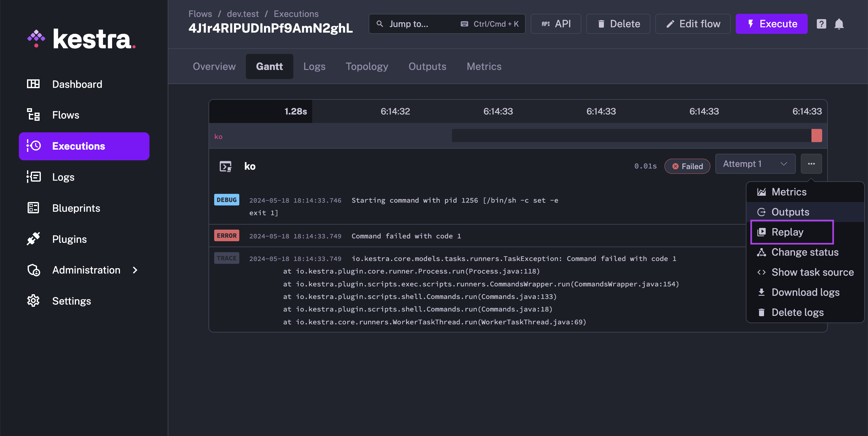Choose Download logs in the menu
This screenshot has height=436, width=868.
[805, 292]
